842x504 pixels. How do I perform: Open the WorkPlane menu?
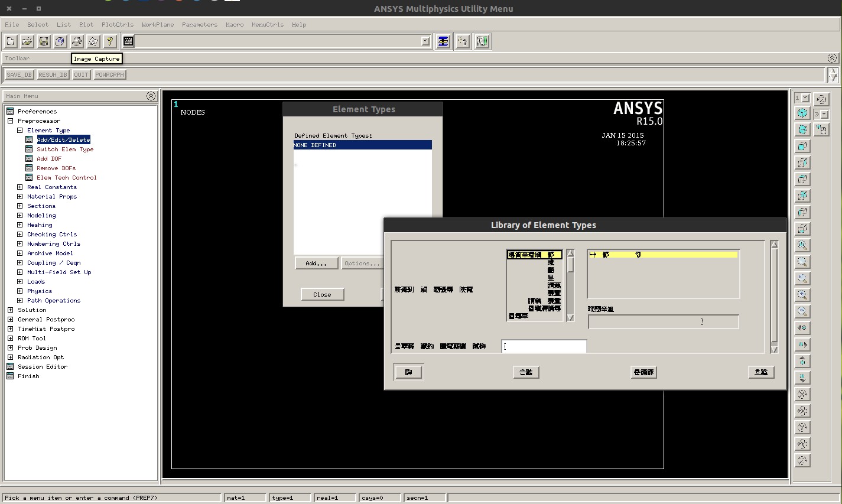(158, 25)
